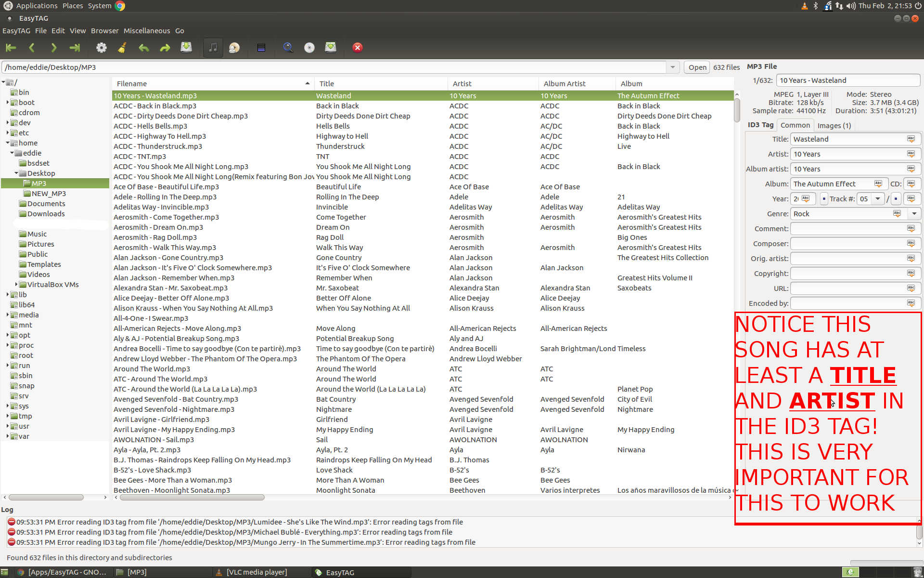Go to the next file arrow
Viewport: 924px width, 578px height.
(x=53, y=47)
